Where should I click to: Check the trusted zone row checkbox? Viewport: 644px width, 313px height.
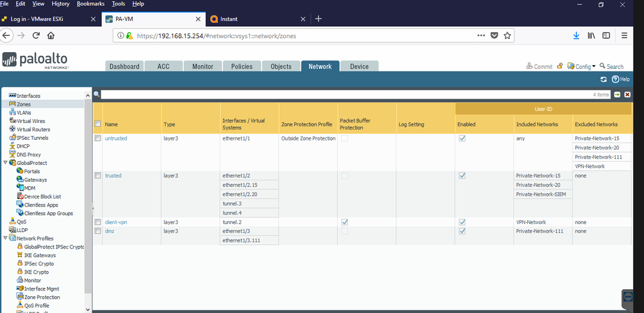point(98,176)
